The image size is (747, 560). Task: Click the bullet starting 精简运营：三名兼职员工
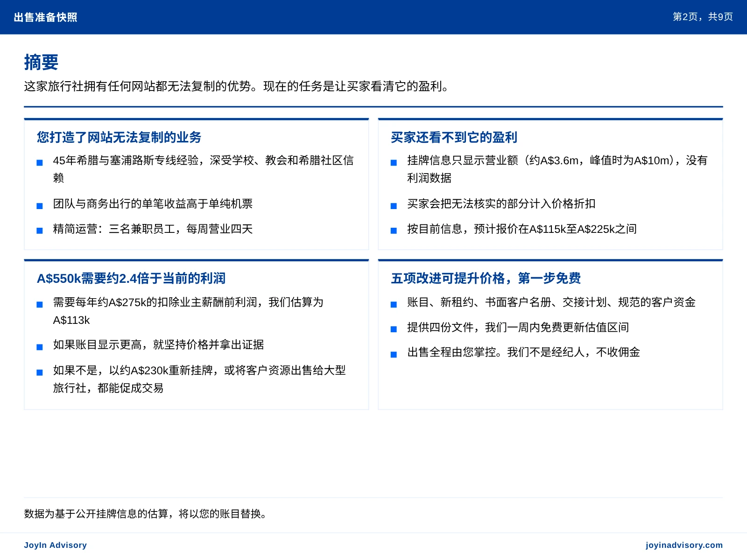[x=153, y=229]
